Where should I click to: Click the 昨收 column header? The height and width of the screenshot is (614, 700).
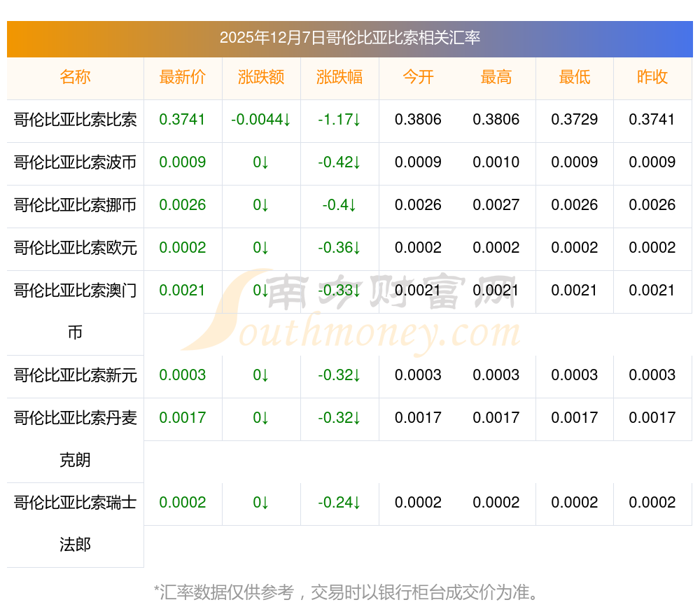[x=652, y=77]
